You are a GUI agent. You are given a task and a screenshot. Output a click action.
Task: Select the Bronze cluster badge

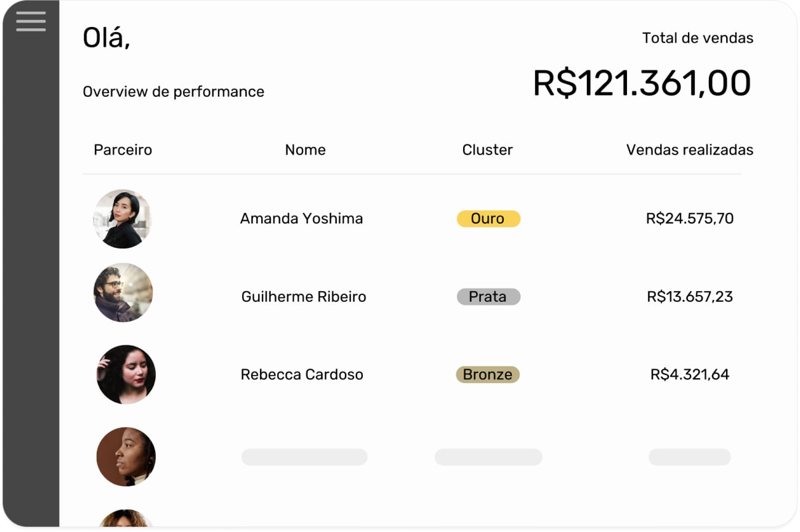(488, 374)
